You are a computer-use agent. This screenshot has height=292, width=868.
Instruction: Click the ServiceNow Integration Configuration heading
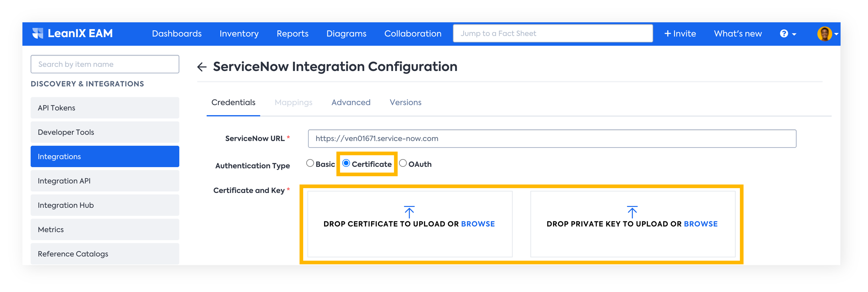[x=335, y=67]
